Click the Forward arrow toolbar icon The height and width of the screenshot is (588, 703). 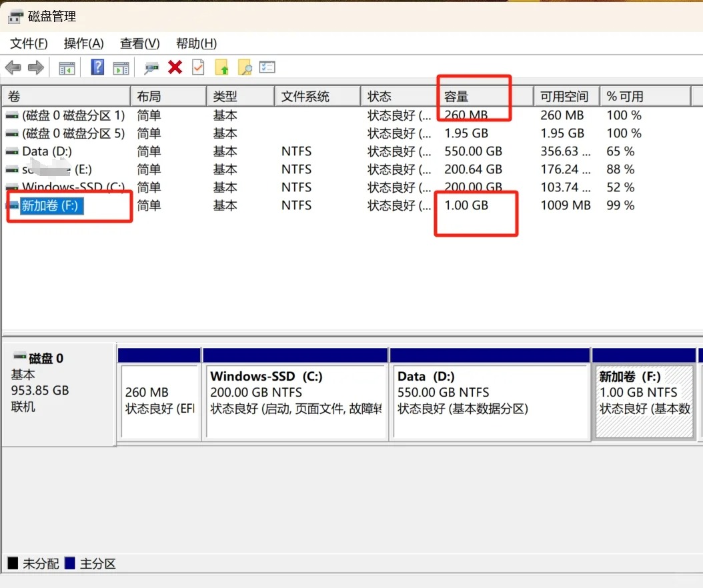[x=36, y=68]
